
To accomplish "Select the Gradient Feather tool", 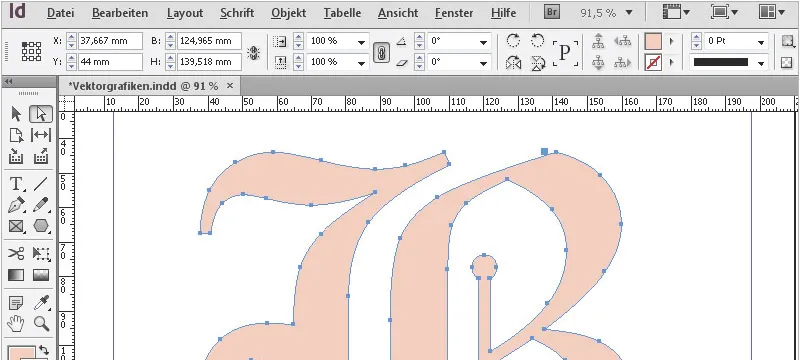I will click(41, 275).
